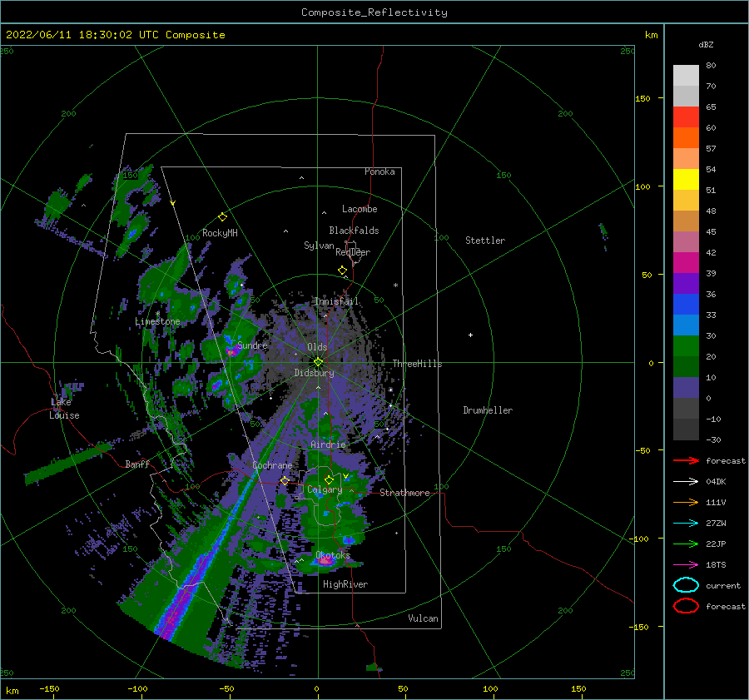The height and width of the screenshot is (700, 749).
Task: Click the Sylvan label
Action: point(319,246)
